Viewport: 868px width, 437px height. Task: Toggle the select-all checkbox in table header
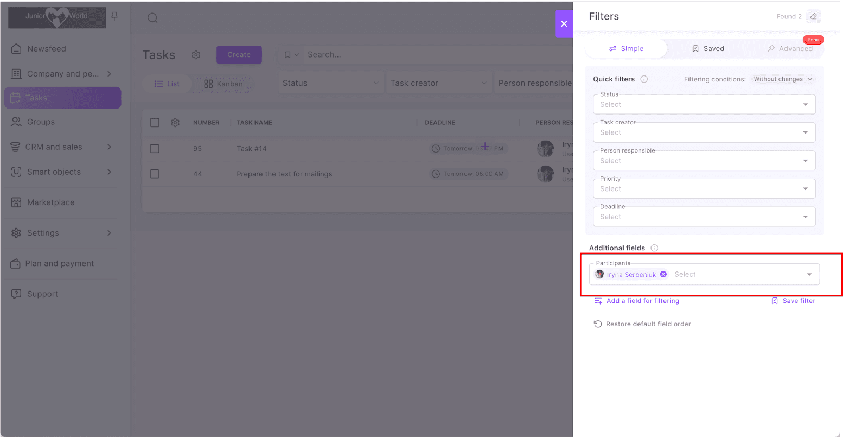coord(155,123)
